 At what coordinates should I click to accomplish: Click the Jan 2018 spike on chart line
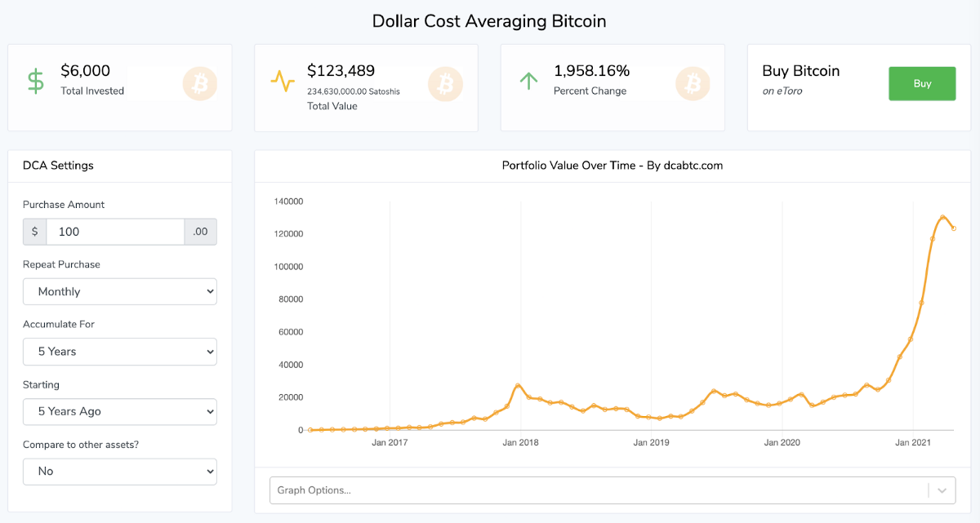click(519, 385)
